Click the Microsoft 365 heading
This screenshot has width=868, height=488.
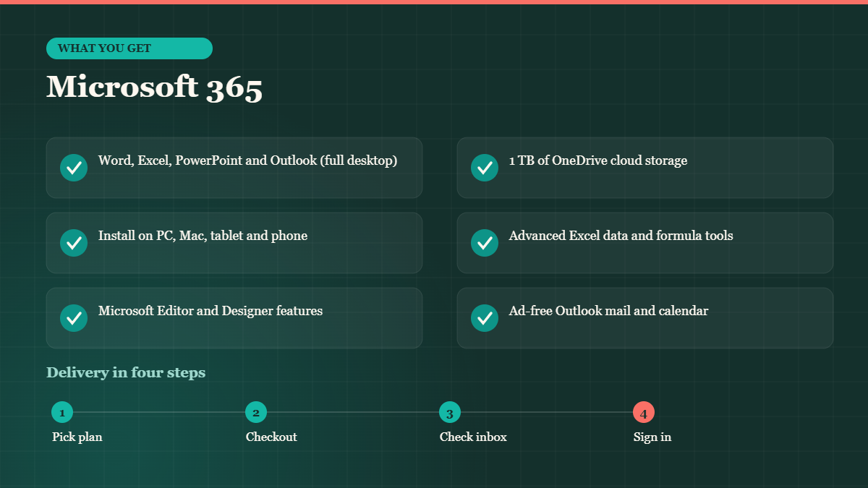pos(155,87)
